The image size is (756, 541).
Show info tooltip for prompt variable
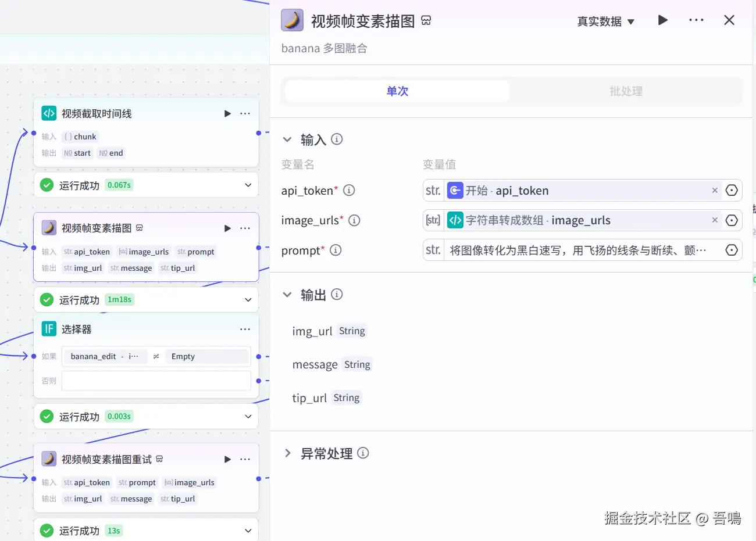coord(336,250)
